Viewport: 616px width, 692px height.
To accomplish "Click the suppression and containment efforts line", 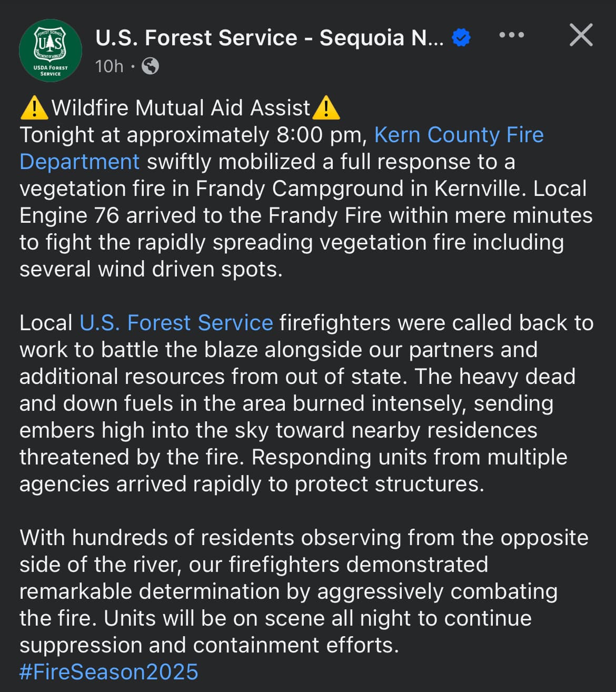I will tap(209, 645).
